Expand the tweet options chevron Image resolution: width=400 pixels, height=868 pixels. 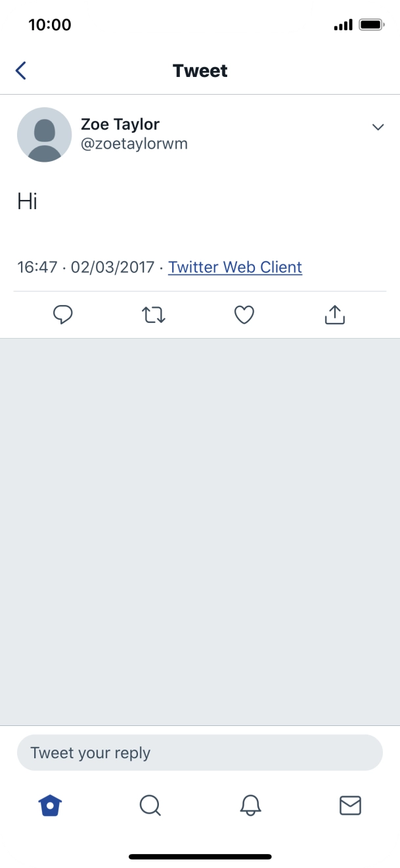378,127
